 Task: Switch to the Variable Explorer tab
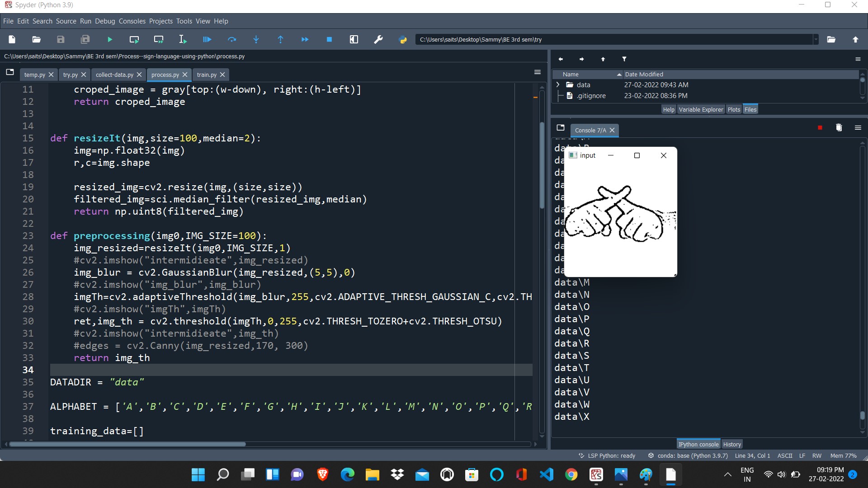701,109
